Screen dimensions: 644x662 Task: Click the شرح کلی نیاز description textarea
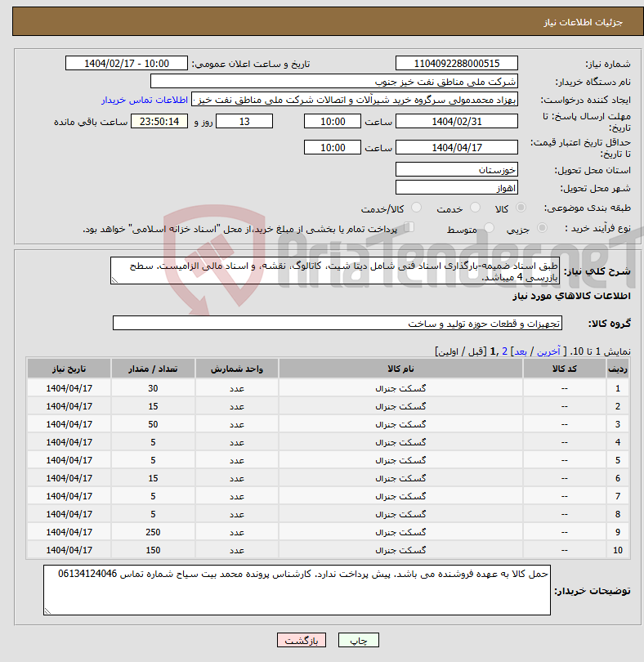(x=335, y=271)
